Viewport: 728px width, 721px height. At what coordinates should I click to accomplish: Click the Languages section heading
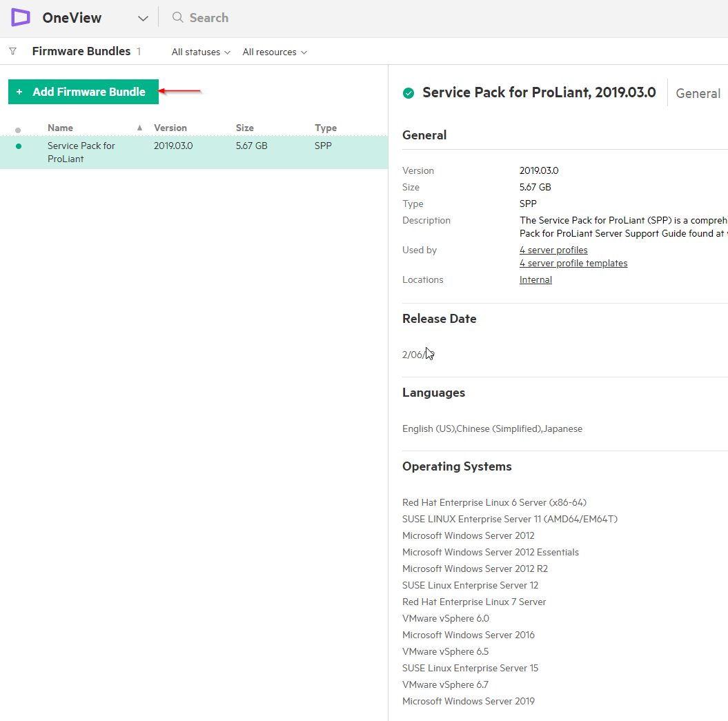[433, 393]
